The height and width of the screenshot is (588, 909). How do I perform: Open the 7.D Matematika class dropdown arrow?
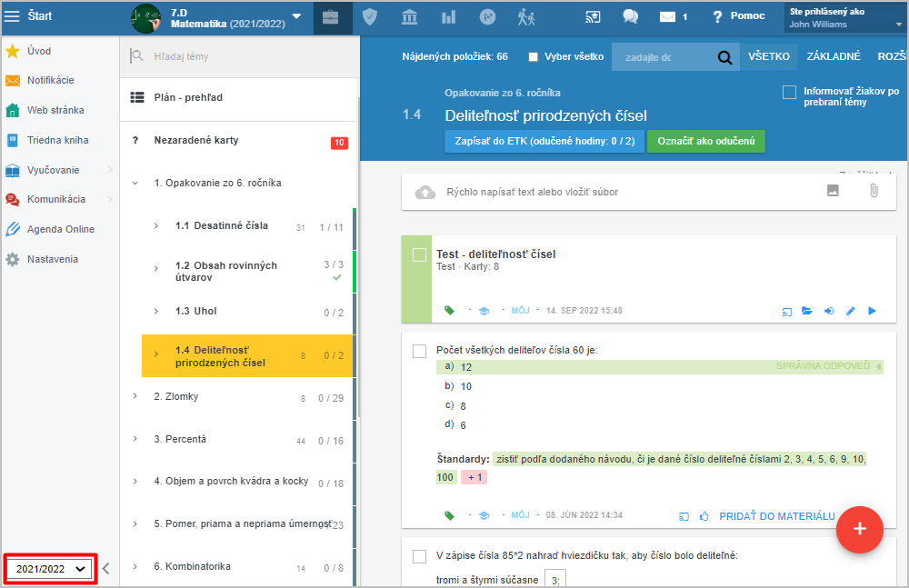(x=297, y=16)
